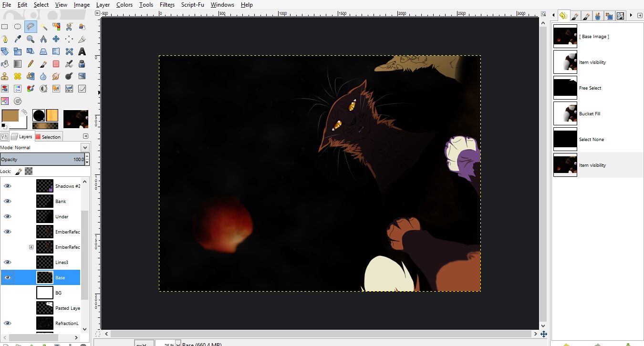The width and height of the screenshot is (644, 346).
Task: Toggle eye on first EmberRefec layer
Action: click(7, 232)
